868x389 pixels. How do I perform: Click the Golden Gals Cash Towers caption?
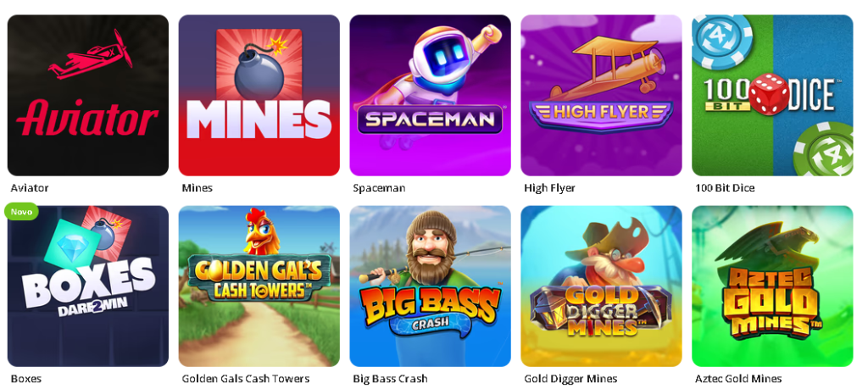point(246,379)
